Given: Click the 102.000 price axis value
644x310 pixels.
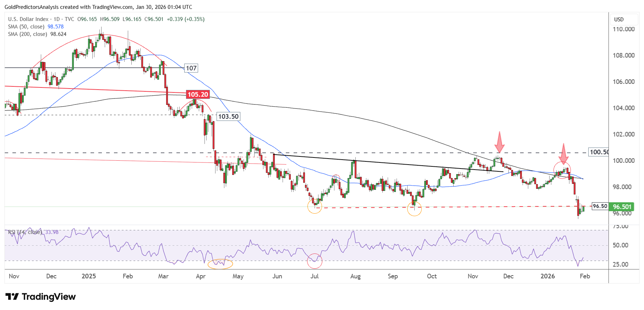Looking at the screenshot, I should pos(624,134).
